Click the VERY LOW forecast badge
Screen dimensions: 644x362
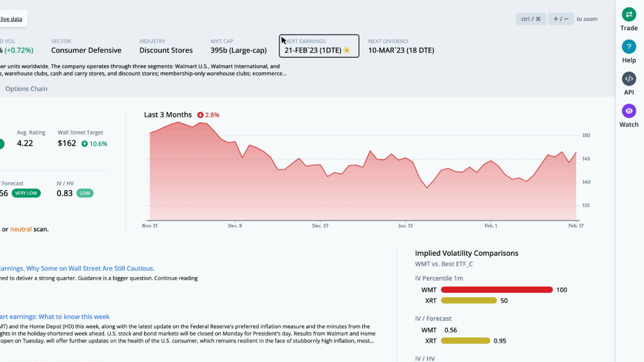click(x=26, y=193)
